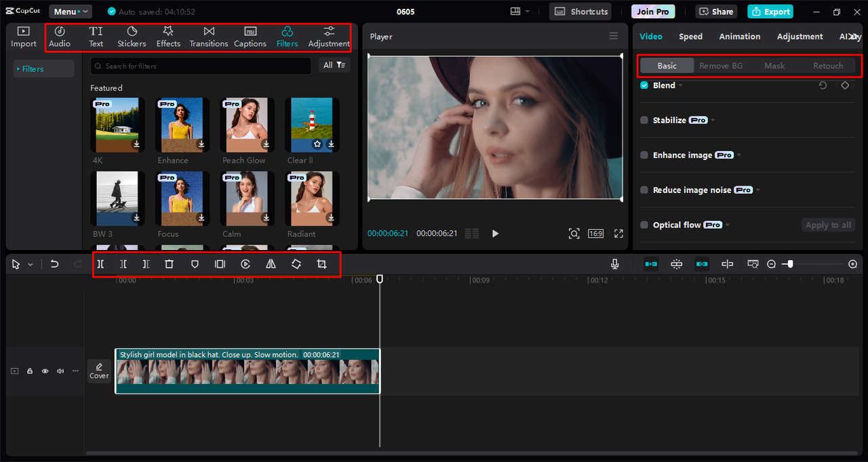This screenshot has width=868, height=462.
Task: Add a keyframe diamond for Blend
Action: tap(845, 85)
